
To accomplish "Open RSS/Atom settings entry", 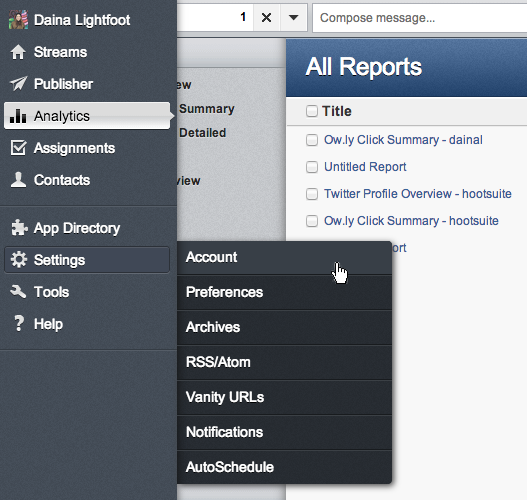I will 284,362.
